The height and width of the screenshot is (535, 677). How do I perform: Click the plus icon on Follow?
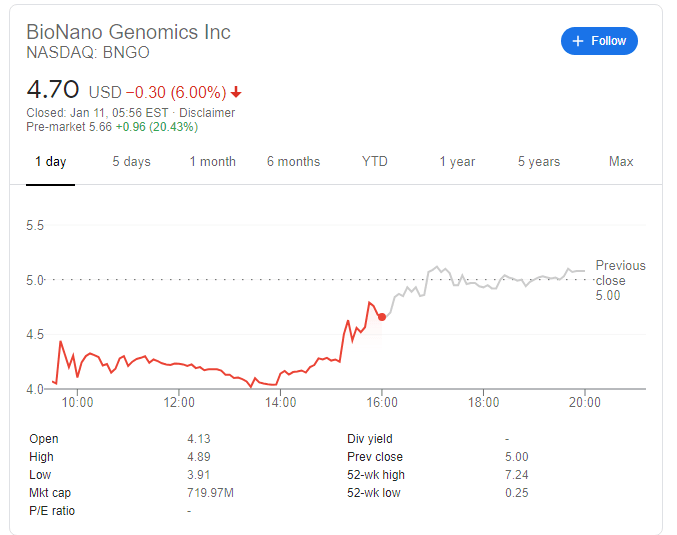pos(578,41)
